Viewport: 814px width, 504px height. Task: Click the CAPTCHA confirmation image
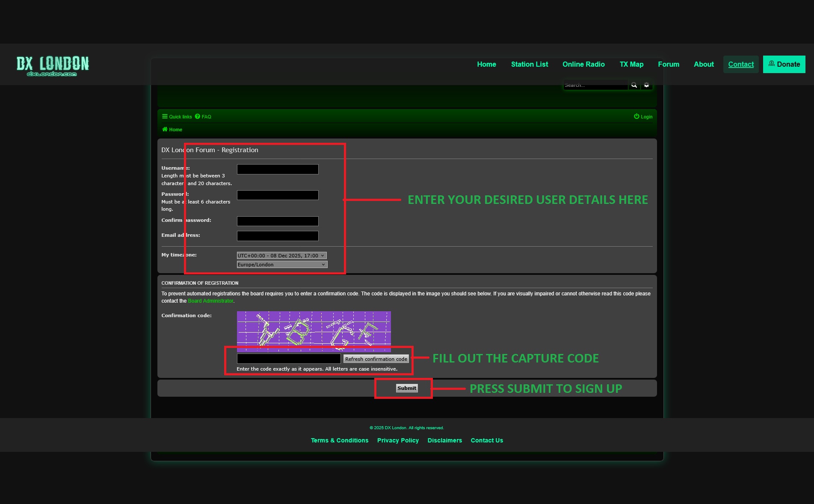coord(314,331)
